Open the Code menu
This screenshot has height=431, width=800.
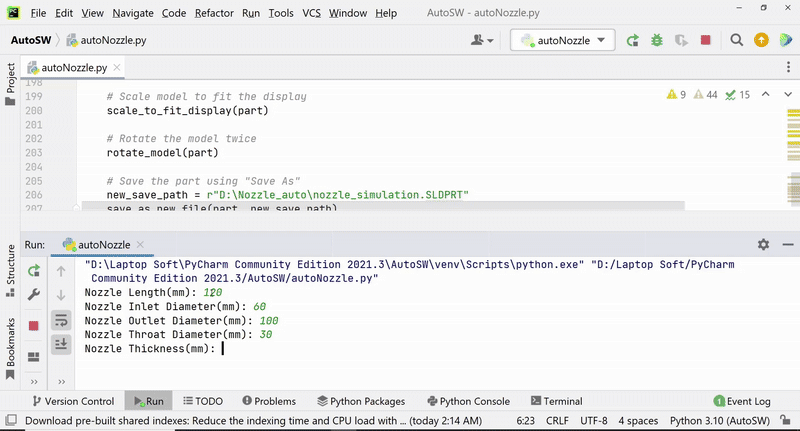tap(173, 13)
